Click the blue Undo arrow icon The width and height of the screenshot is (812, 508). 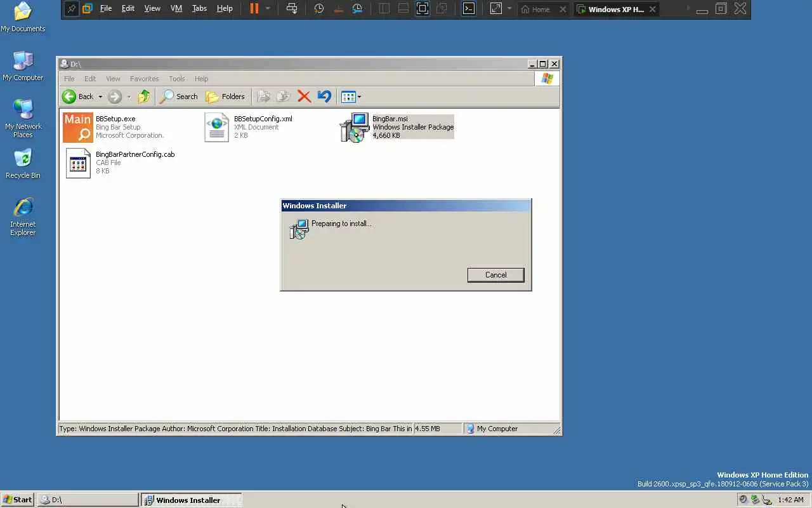(324, 97)
